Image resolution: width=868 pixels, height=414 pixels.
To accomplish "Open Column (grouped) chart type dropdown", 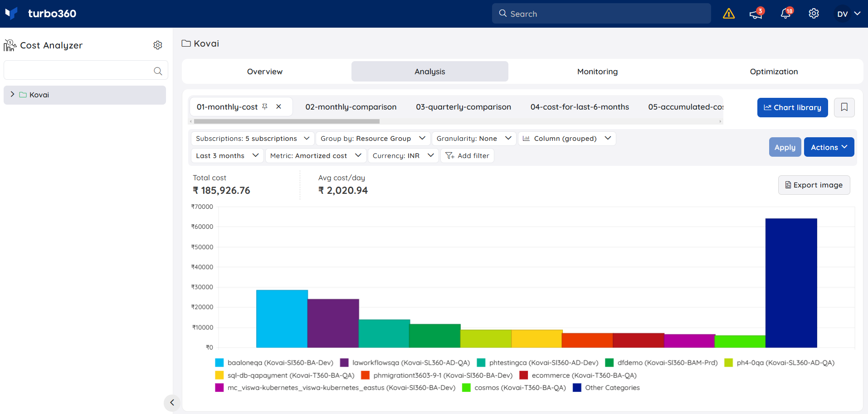I will pos(567,138).
